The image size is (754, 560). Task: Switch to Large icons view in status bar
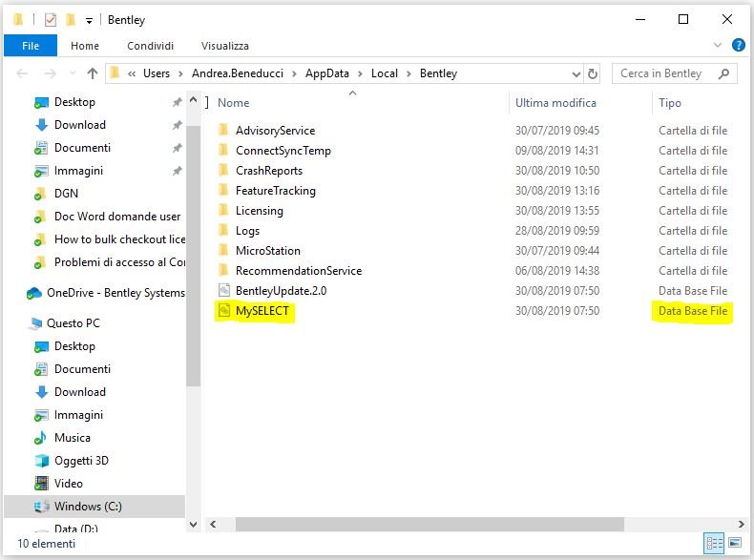(x=735, y=543)
